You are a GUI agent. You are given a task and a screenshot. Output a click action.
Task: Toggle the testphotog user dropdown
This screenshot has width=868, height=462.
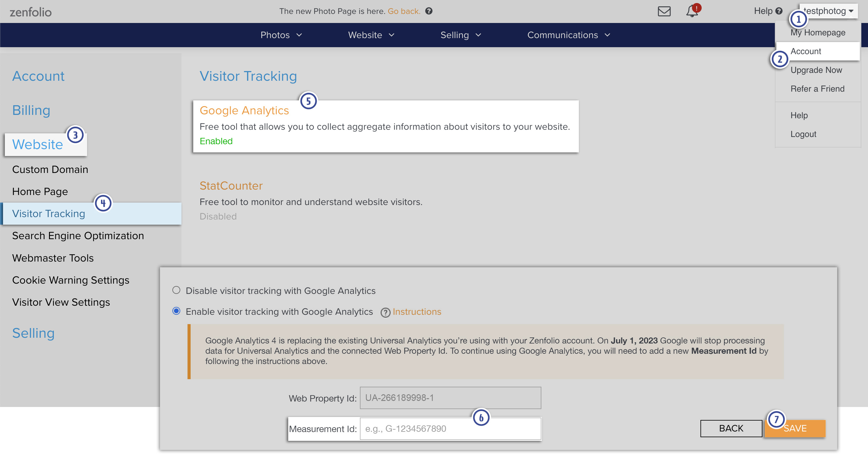829,11
